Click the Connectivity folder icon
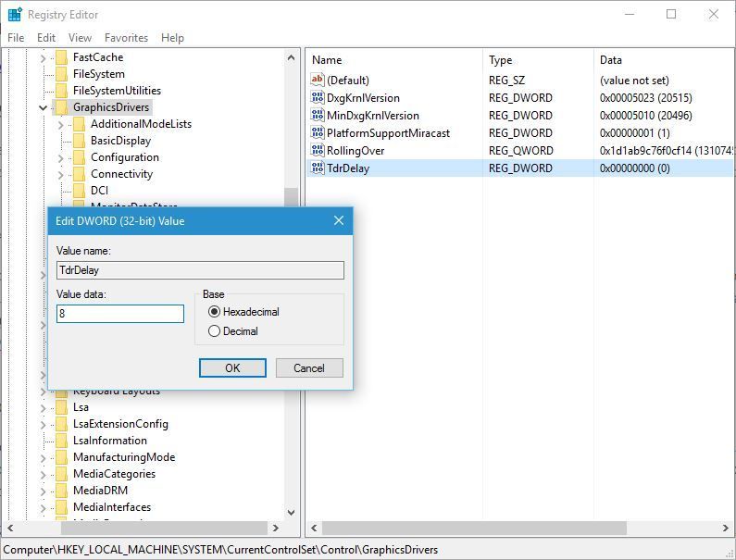The width and height of the screenshot is (736, 560). [80, 174]
